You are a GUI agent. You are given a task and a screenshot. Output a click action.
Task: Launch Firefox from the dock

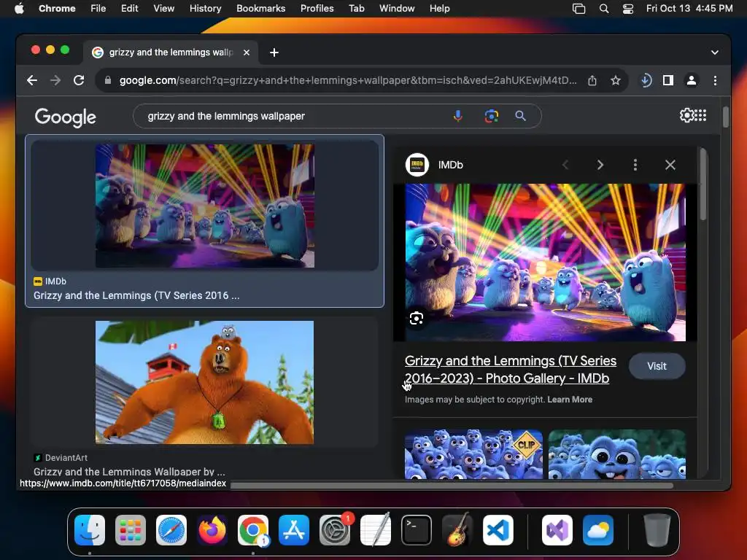[x=212, y=530]
